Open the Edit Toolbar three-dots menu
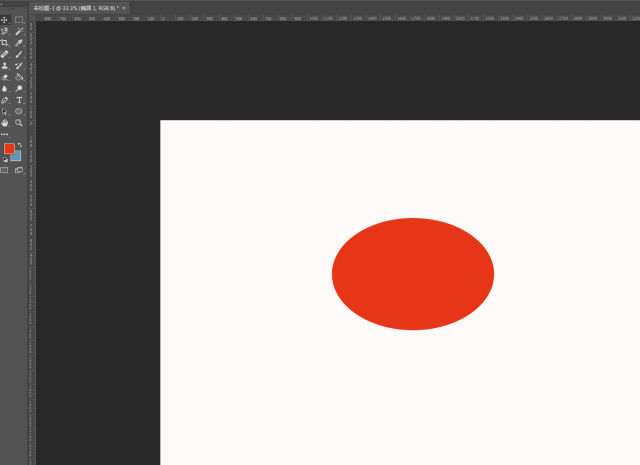Image resolution: width=640 pixels, height=465 pixels. pos(4,134)
